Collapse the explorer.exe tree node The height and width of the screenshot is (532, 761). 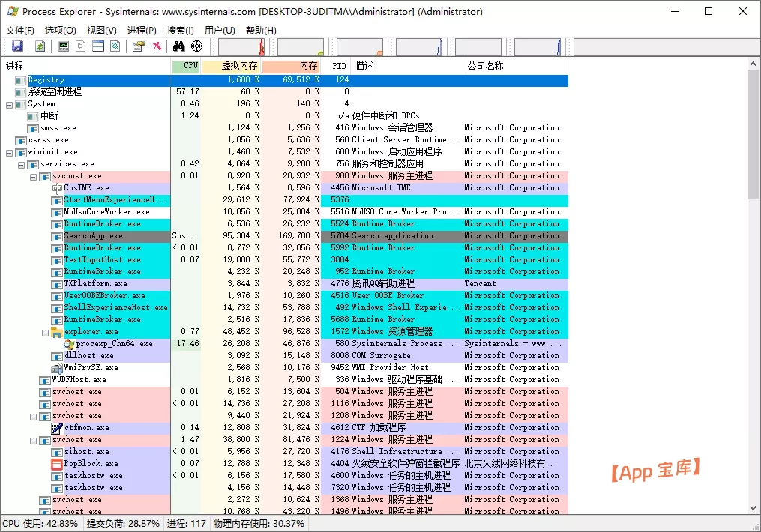(x=46, y=332)
